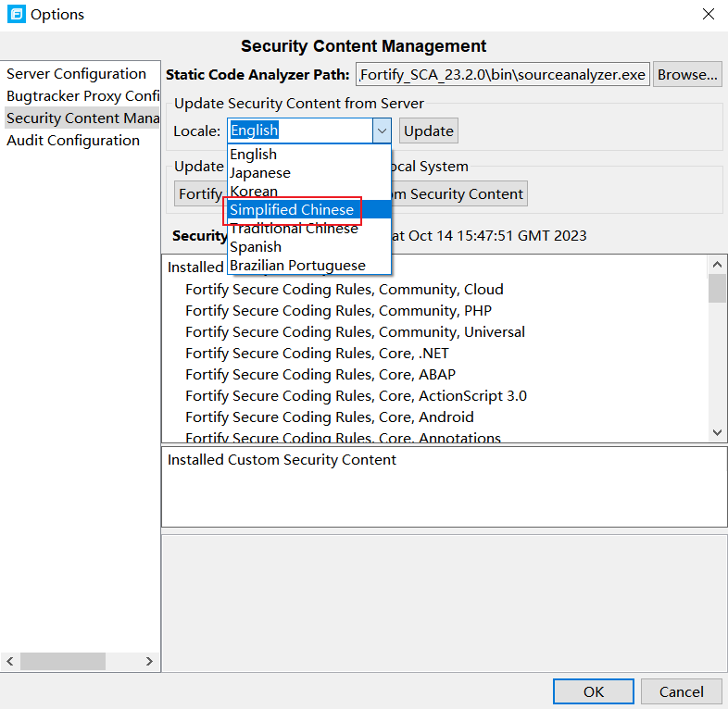The width and height of the screenshot is (728, 709).
Task: Click the Static Code Analyzer Path field
Action: (x=502, y=75)
